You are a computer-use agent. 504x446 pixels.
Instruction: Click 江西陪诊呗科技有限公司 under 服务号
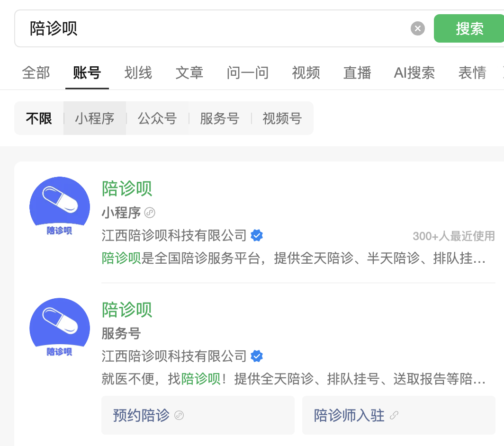[x=174, y=356]
